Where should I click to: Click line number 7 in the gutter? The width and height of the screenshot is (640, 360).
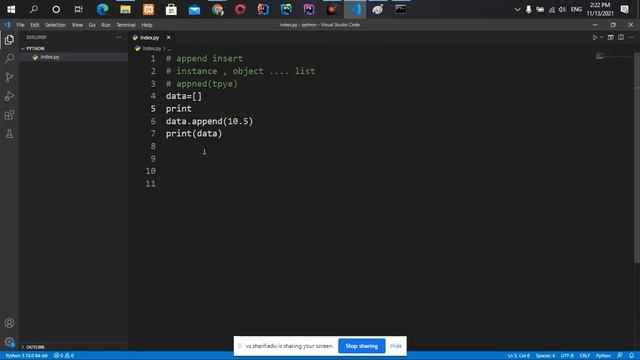point(153,133)
